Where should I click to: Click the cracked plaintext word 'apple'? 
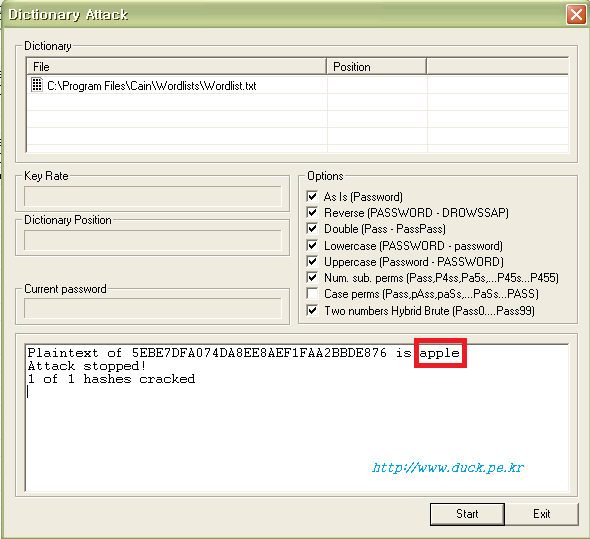coord(439,353)
